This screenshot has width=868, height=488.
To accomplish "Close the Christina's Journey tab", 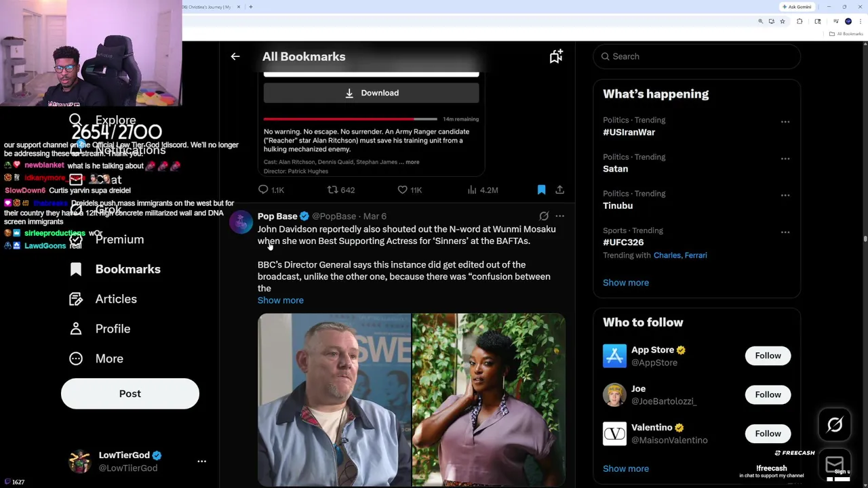I will point(238,7).
